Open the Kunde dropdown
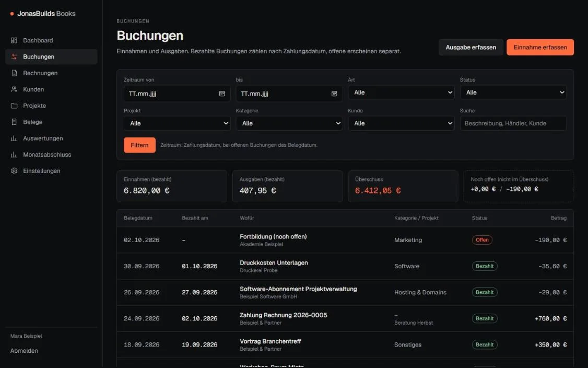The height and width of the screenshot is (368, 588). (401, 123)
